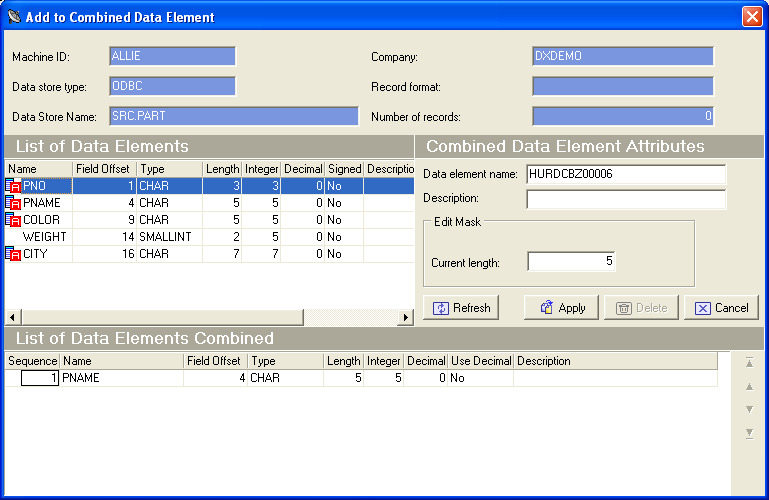Click the COLOR row data element icon

coord(13,220)
